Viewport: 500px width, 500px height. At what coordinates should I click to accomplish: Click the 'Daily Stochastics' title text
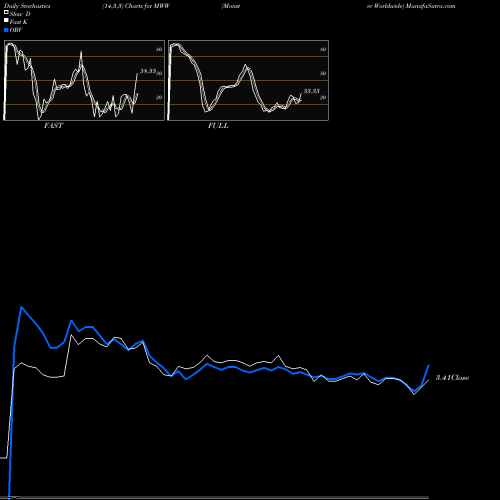27,6
